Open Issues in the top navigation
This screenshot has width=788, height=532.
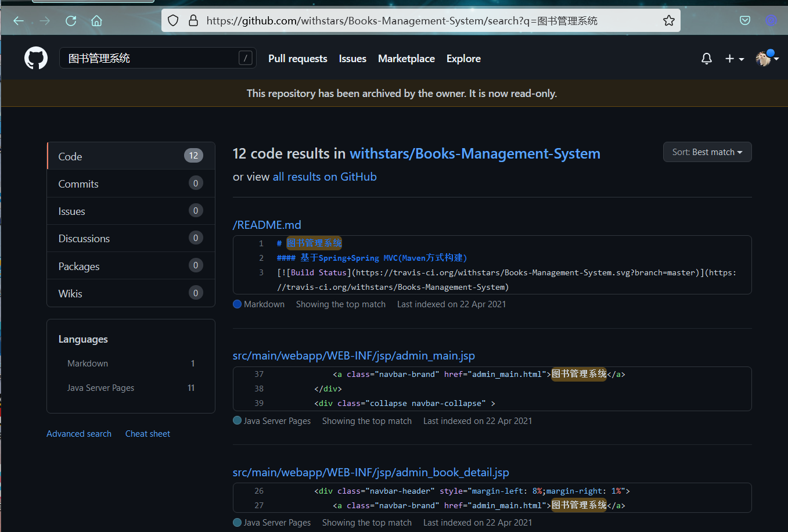coord(352,59)
